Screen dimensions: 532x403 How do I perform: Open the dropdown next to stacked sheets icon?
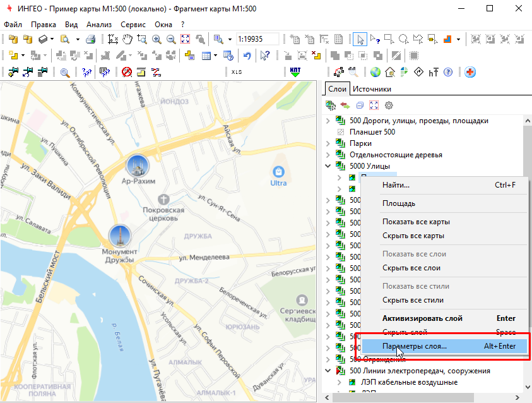coord(52,39)
